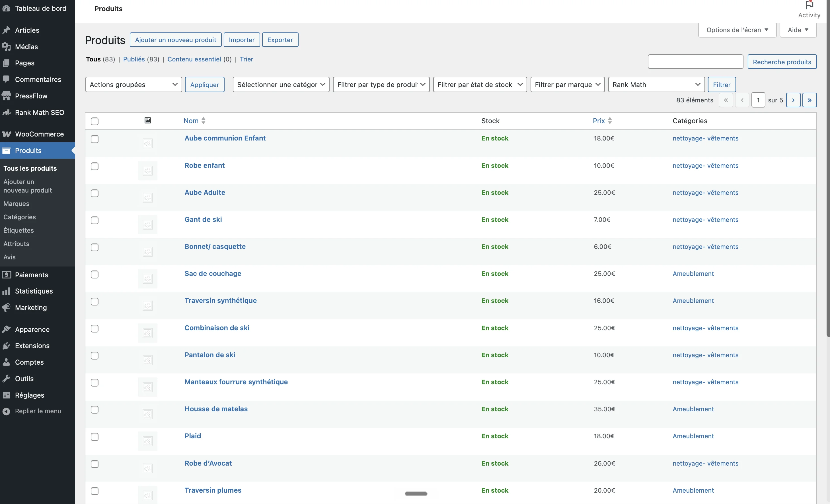Click the PressFlow icon in sidebar

coord(6,96)
